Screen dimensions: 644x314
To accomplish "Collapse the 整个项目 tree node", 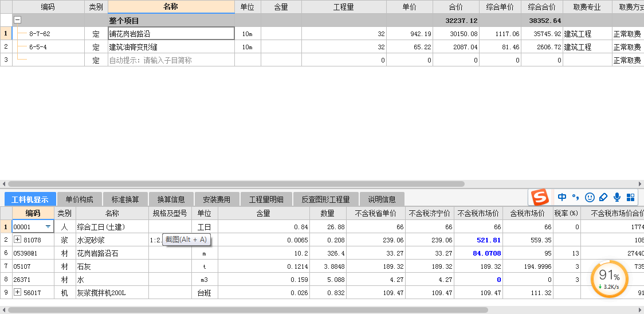I will [18, 20].
